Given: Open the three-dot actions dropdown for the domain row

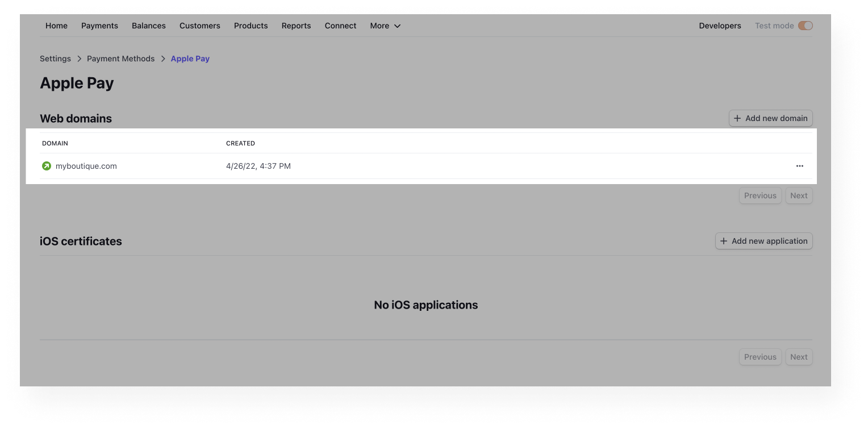Looking at the screenshot, I should pos(799,166).
